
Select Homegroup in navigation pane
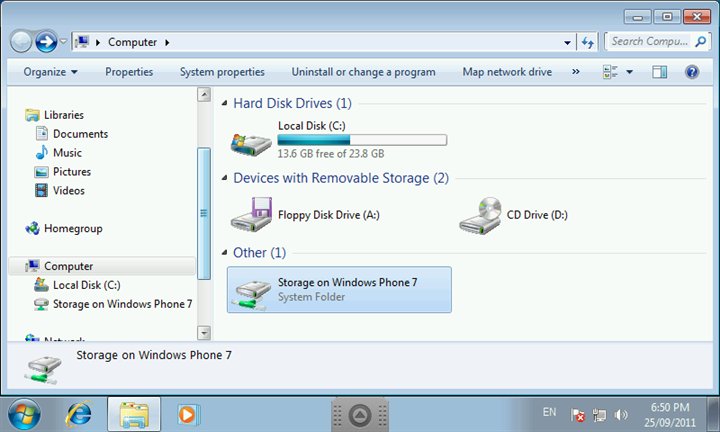73,229
